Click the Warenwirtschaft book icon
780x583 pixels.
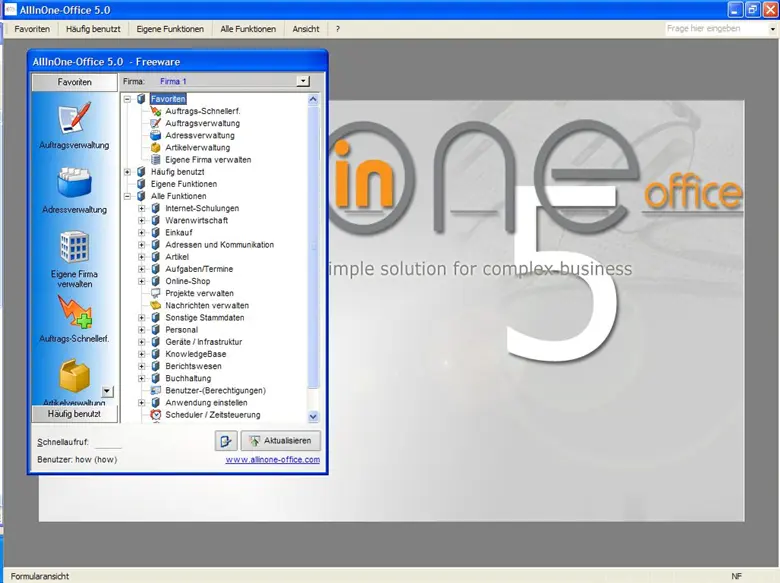[x=156, y=220]
